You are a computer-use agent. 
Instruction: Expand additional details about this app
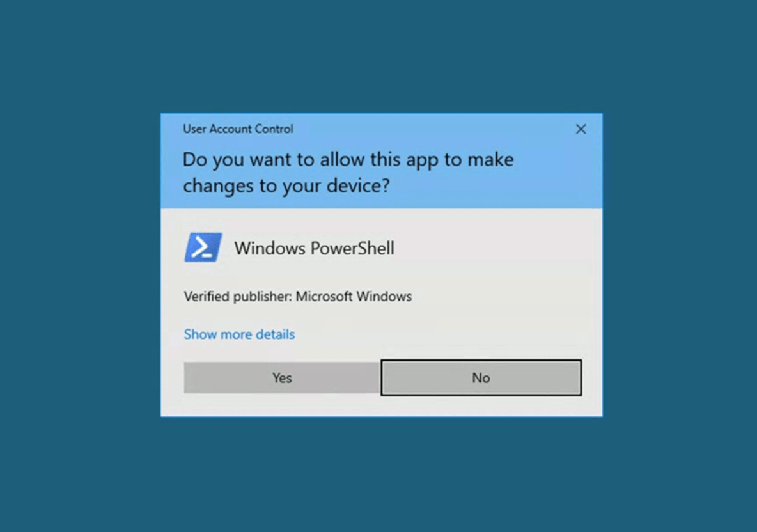[x=239, y=334]
